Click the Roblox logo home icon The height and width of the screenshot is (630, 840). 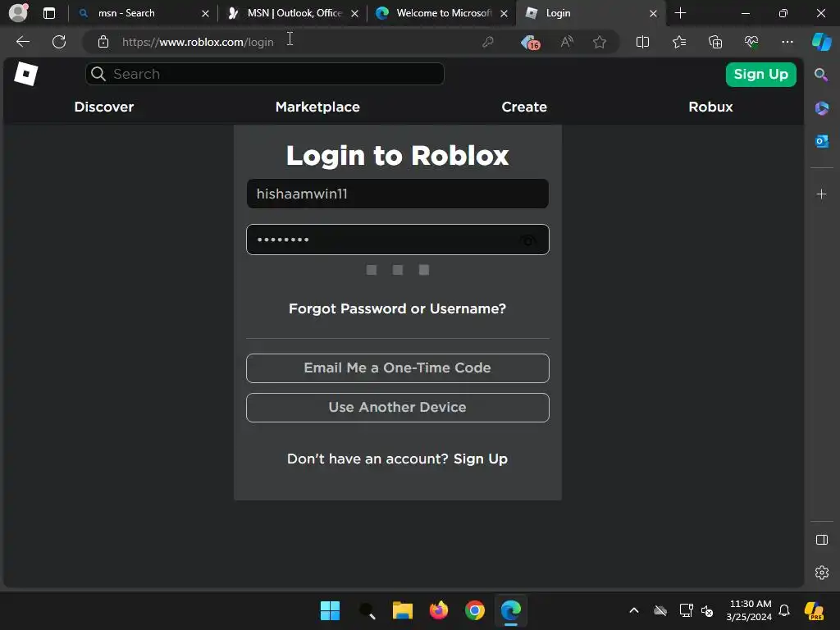pos(25,73)
